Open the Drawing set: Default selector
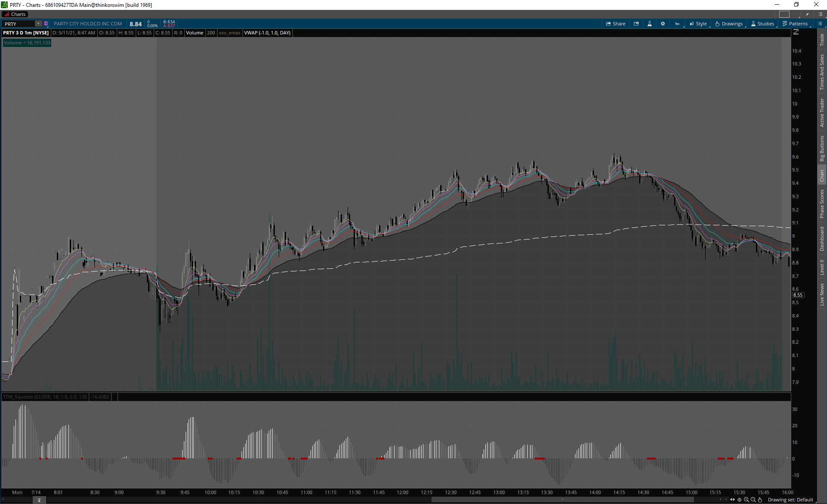 point(790,500)
